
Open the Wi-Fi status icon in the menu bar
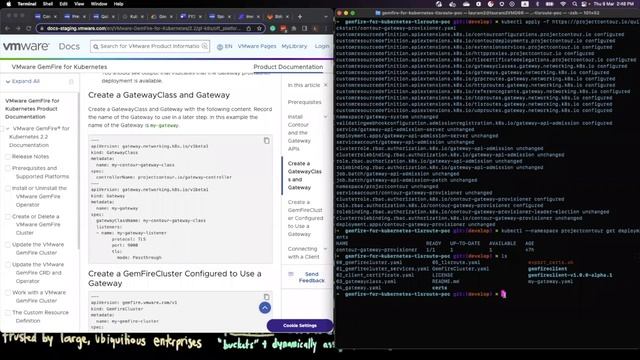click(x=563, y=4)
